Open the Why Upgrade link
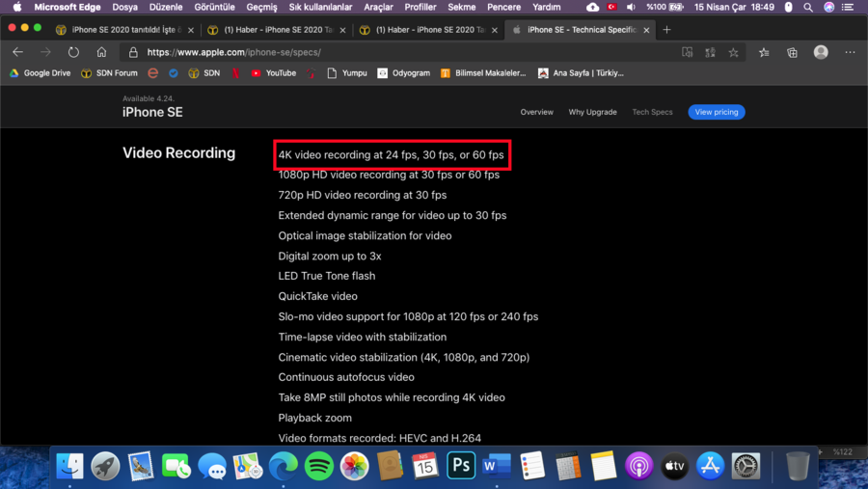 click(x=592, y=112)
